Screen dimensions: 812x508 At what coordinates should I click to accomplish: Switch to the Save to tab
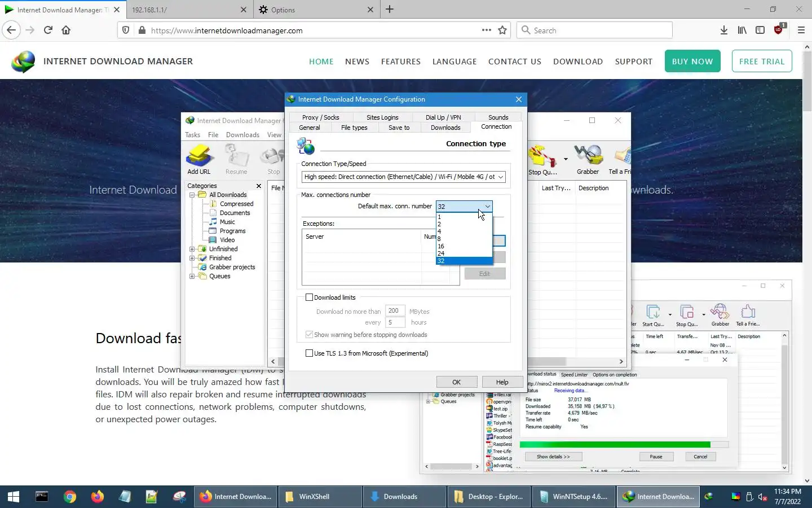(x=399, y=128)
